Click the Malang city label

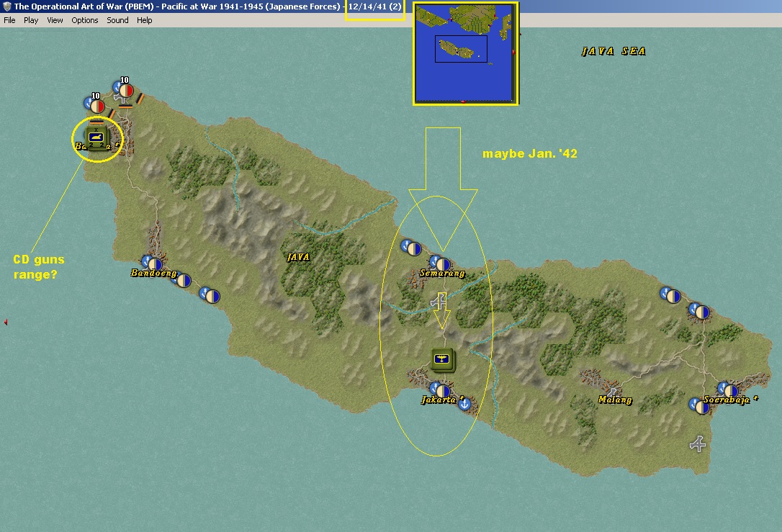pos(615,400)
